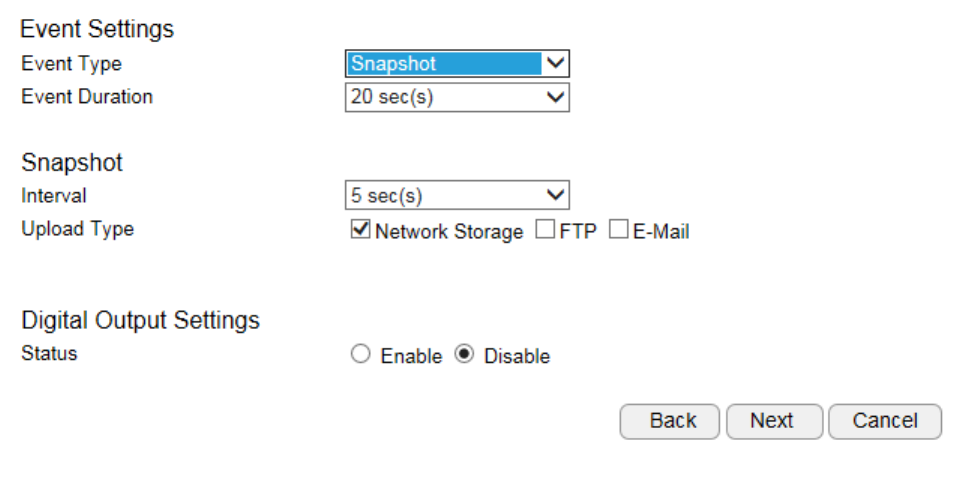Click the Back button
965x488 pixels.
tap(672, 421)
